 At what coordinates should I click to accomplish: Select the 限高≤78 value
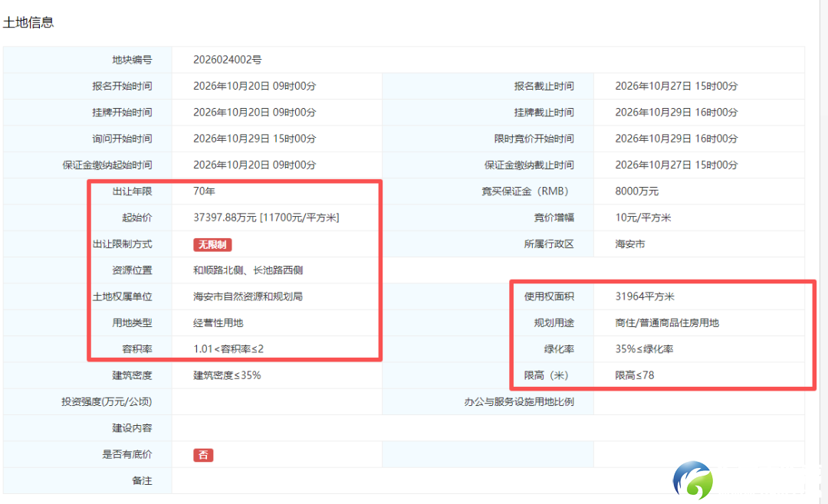pyautogui.click(x=635, y=376)
